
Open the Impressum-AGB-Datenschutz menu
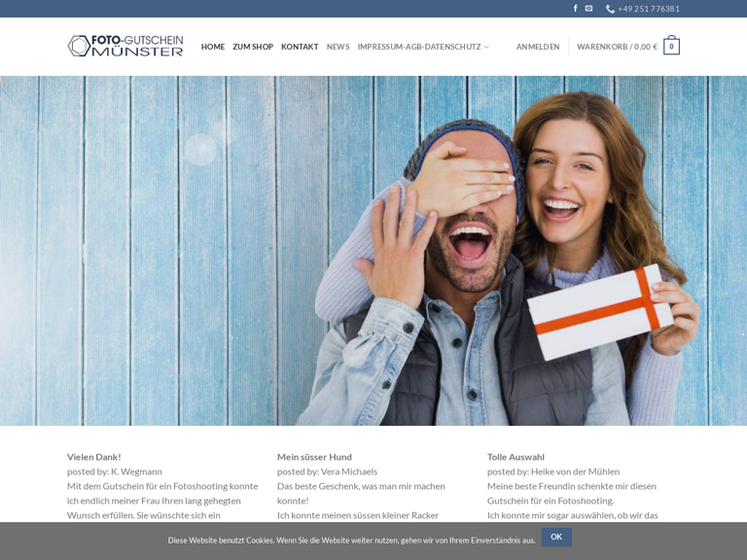pos(418,47)
